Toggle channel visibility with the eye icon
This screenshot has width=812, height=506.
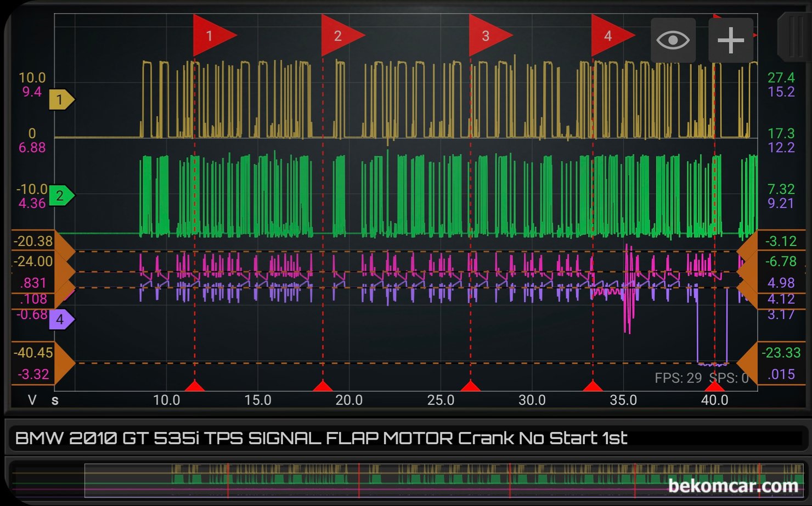673,40
